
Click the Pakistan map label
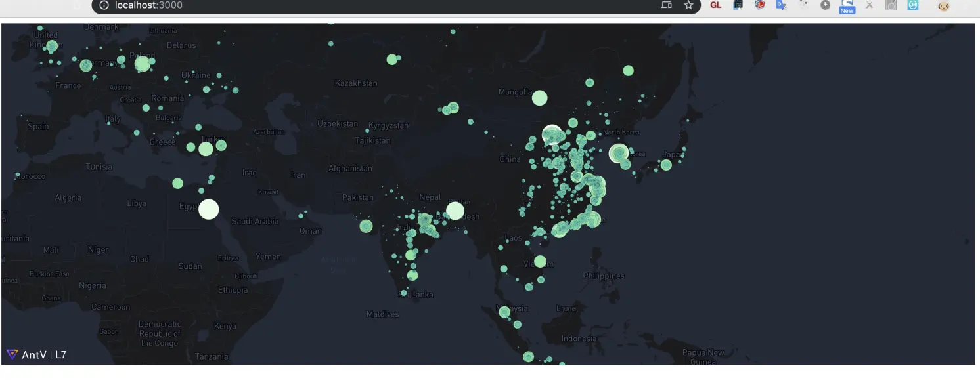[358, 197]
